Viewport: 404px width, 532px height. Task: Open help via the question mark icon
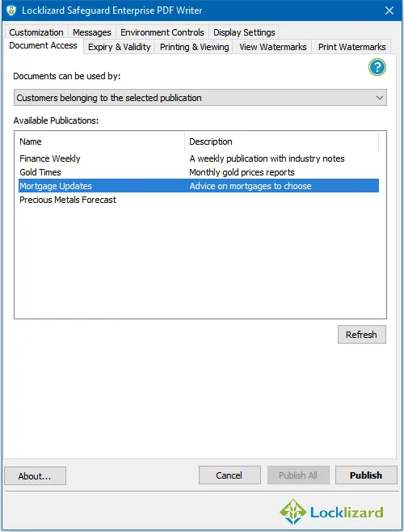coord(377,67)
